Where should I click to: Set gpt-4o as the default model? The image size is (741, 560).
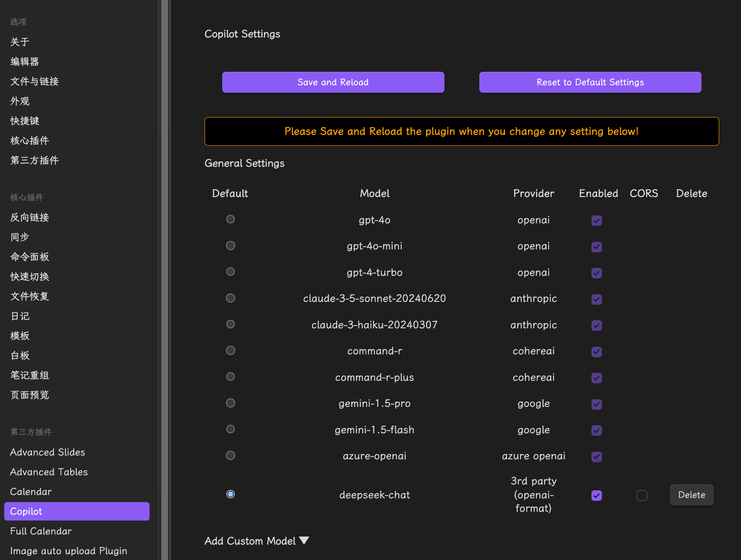230,219
